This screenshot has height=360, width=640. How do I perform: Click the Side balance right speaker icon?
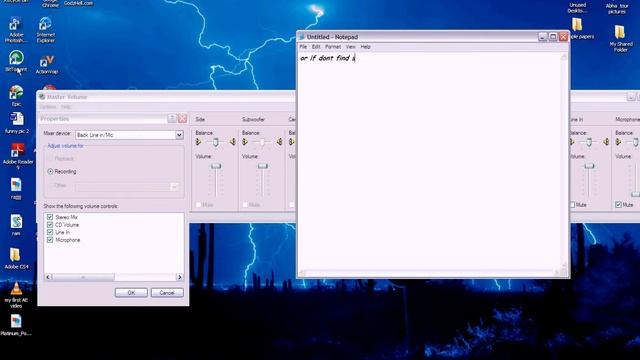pyautogui.click(x=233, y=142)
